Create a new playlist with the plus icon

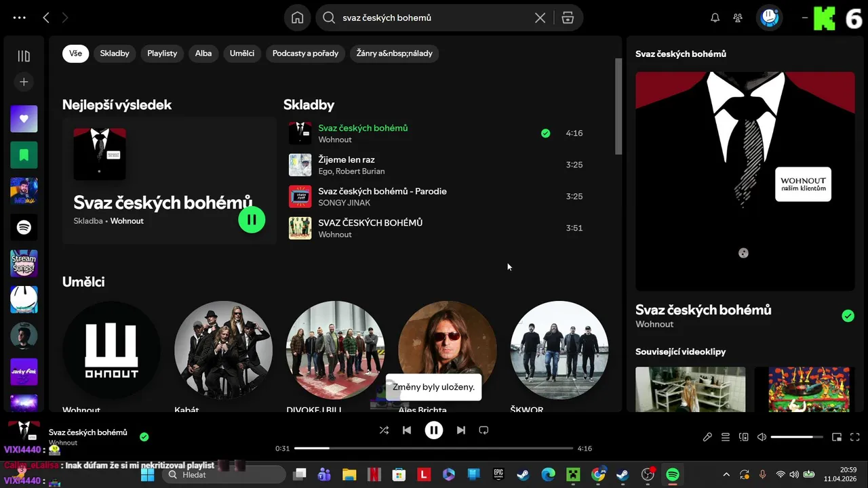[24, 82]
